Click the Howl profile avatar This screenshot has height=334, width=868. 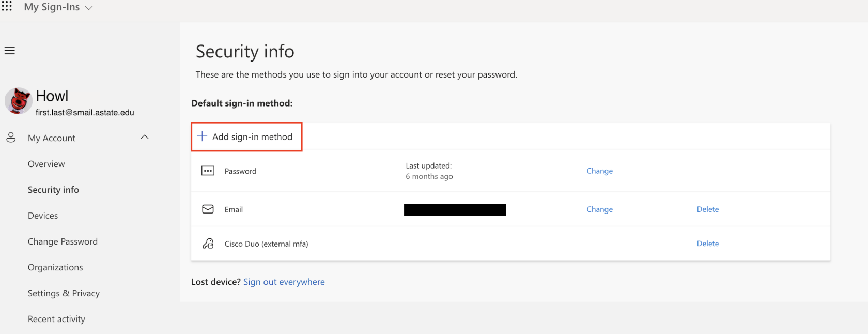click(19, 100)
